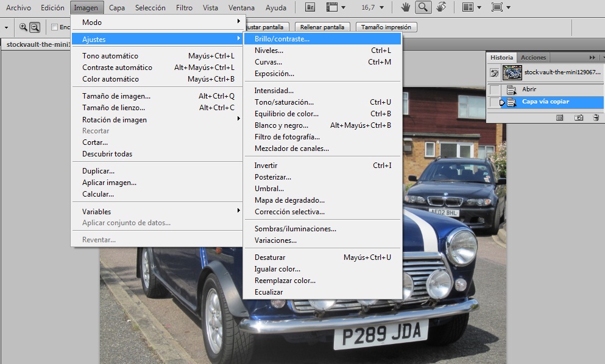This screenshot has width=605, height=364.
Task: Choose Niveles... adjustment
Action: pos(322,50)
